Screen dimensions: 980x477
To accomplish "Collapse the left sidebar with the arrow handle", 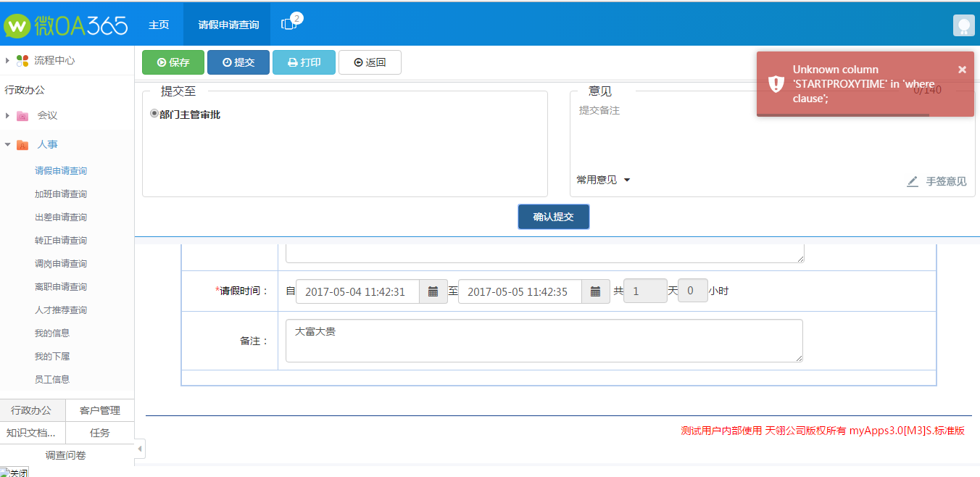I will click(140, 449).
